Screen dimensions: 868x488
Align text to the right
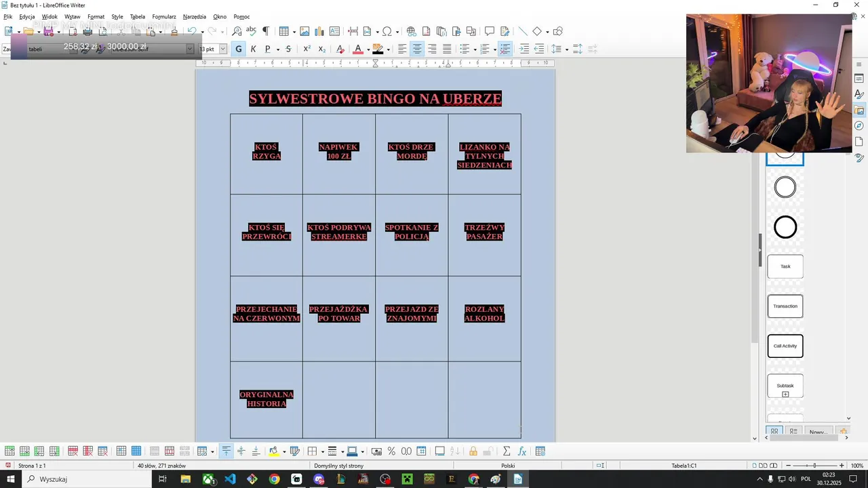(x=432, y=49)
